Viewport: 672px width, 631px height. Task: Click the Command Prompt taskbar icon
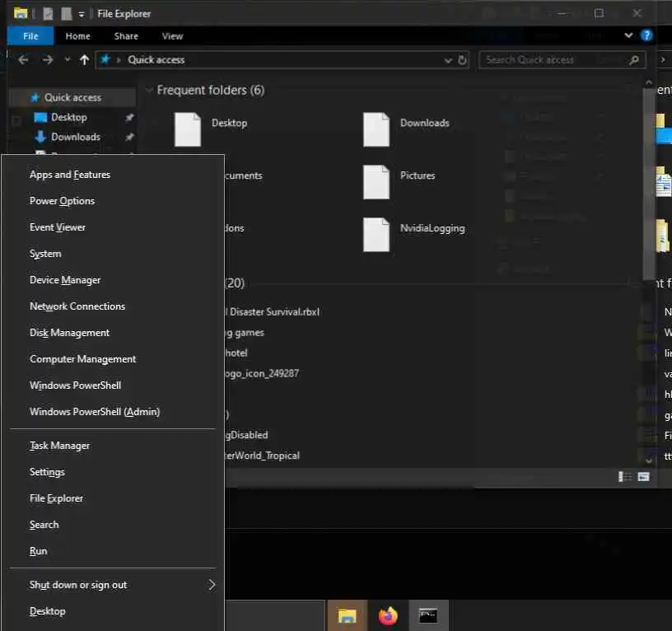[428, 616]
